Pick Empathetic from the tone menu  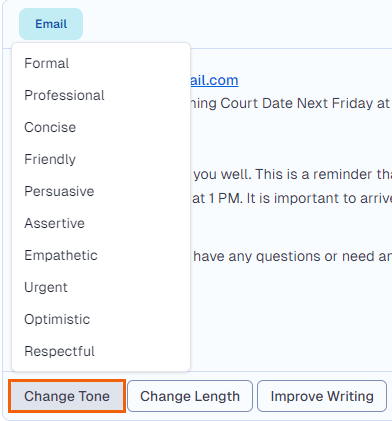[101, 255]
